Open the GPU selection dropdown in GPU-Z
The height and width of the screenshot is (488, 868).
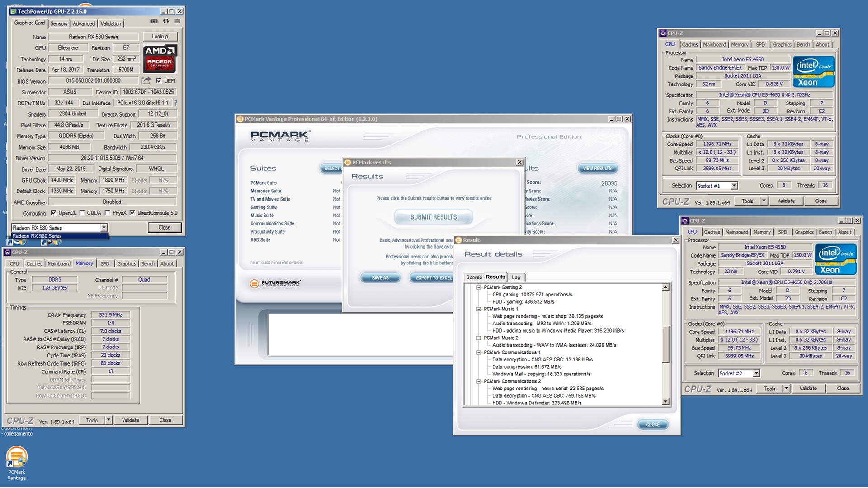[104, 228]
